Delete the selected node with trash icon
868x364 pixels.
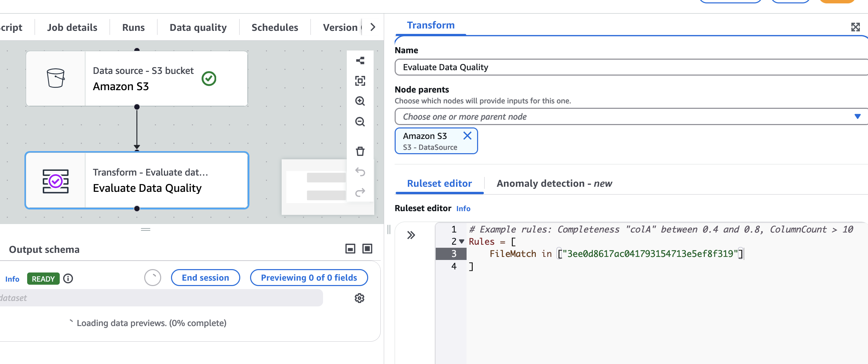click(360, 151)
